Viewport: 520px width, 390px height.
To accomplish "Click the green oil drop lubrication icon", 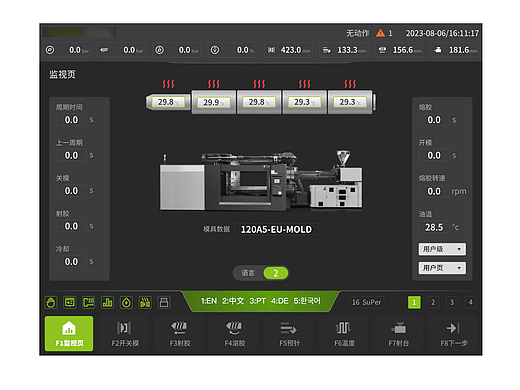I will [126, 302].
